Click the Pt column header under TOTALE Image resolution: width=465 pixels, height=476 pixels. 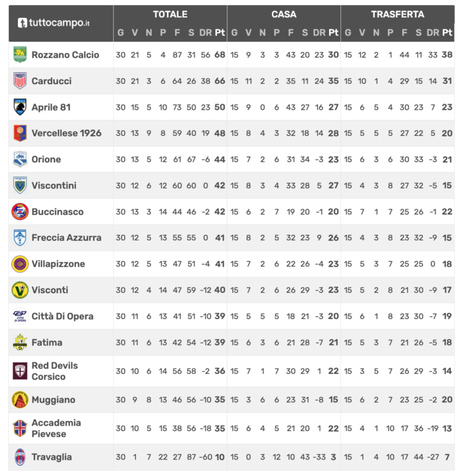[x=220, y=33]
